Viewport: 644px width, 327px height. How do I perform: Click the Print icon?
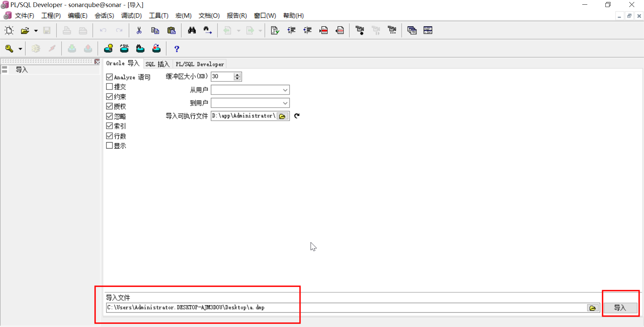point(67,31)
